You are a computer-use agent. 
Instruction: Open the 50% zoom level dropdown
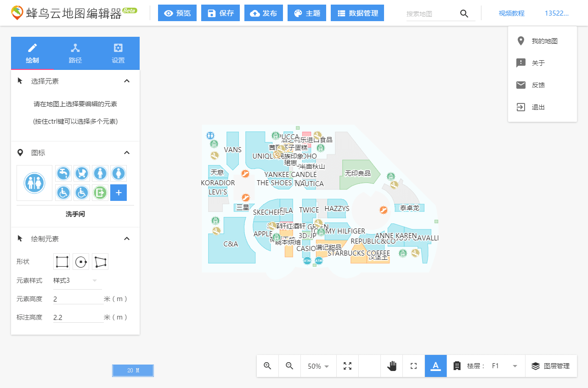click(318, 366)
